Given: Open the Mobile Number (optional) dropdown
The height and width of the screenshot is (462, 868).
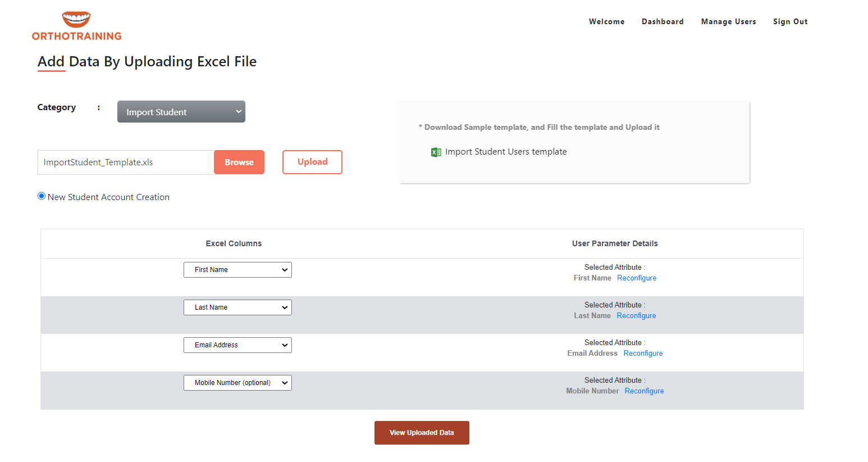Looking at the screenshot, I should point(237,383).
